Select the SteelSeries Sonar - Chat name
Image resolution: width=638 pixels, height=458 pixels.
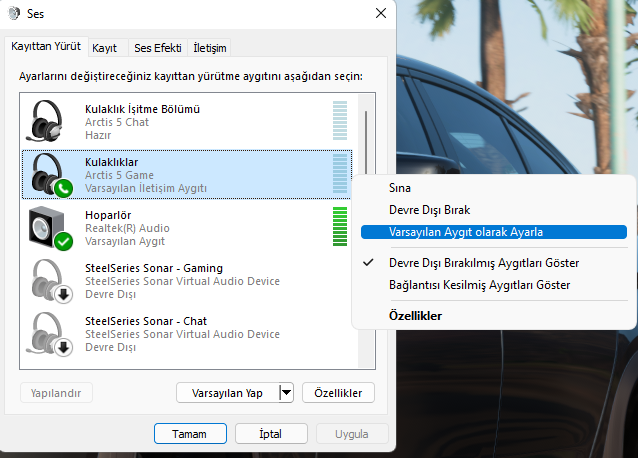tap(146, 321)
